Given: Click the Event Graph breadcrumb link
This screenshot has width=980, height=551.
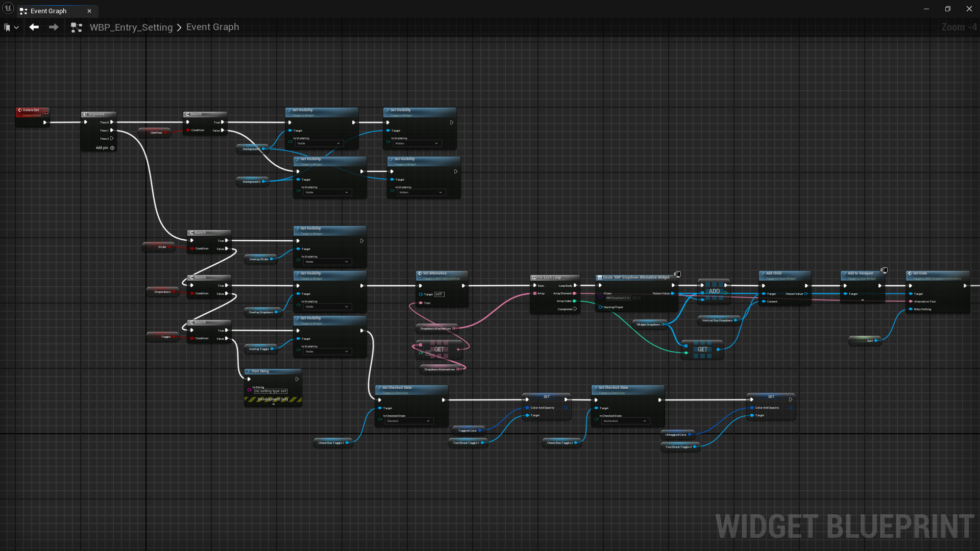Looking at the screenshot, I should [x=212, y=27].
